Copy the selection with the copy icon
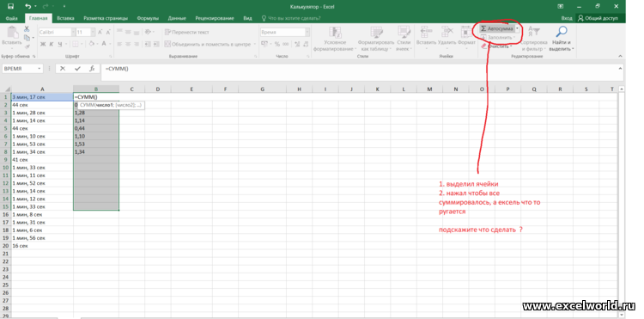 click(x=27, y=38)
